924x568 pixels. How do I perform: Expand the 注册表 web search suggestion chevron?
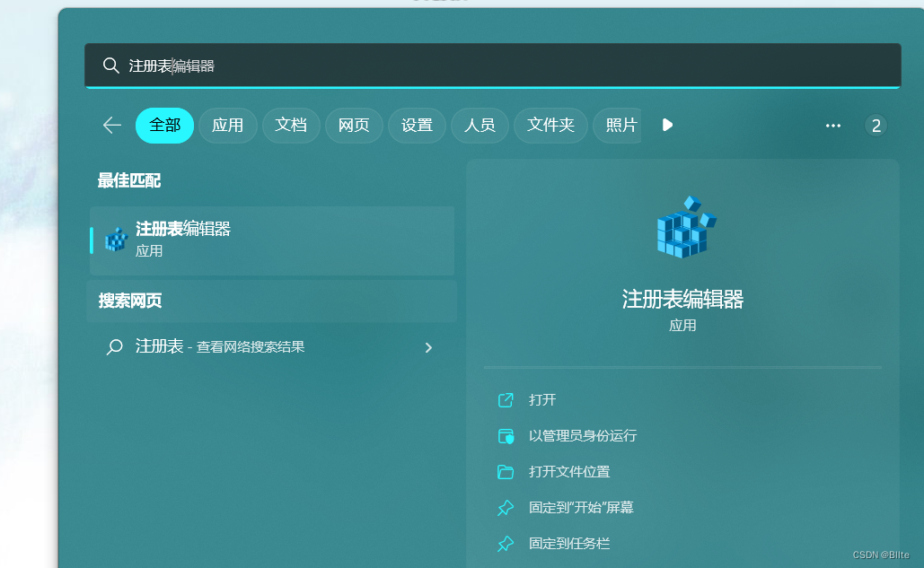coord(428,346)
